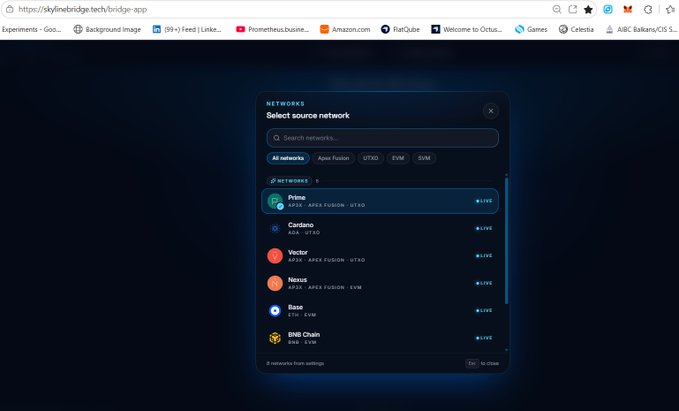Click the red Vector logo icon
Screen dimensions: 679x411
click(x=275, y=256)
